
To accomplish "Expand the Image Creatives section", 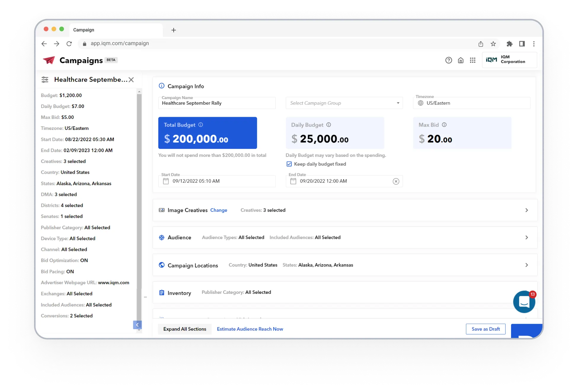I will (x=526, y=210).
